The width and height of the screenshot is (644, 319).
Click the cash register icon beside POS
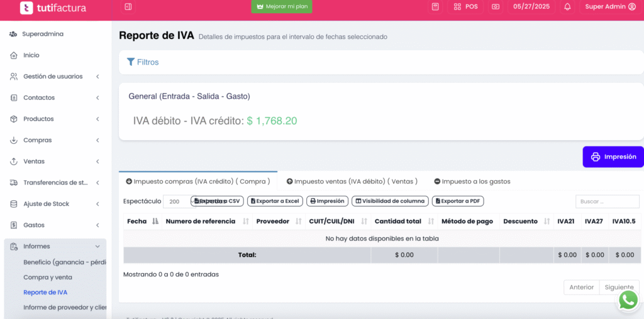(x=496, y=7)
